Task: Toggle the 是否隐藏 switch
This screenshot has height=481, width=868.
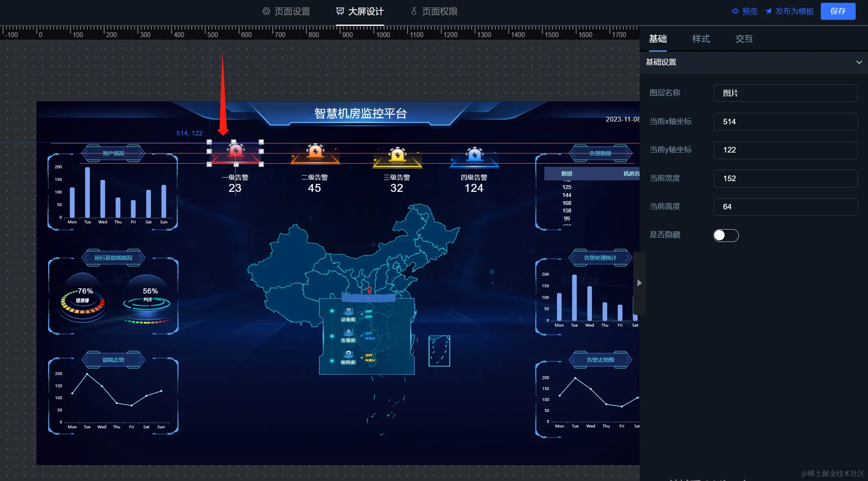Action: 726,235
